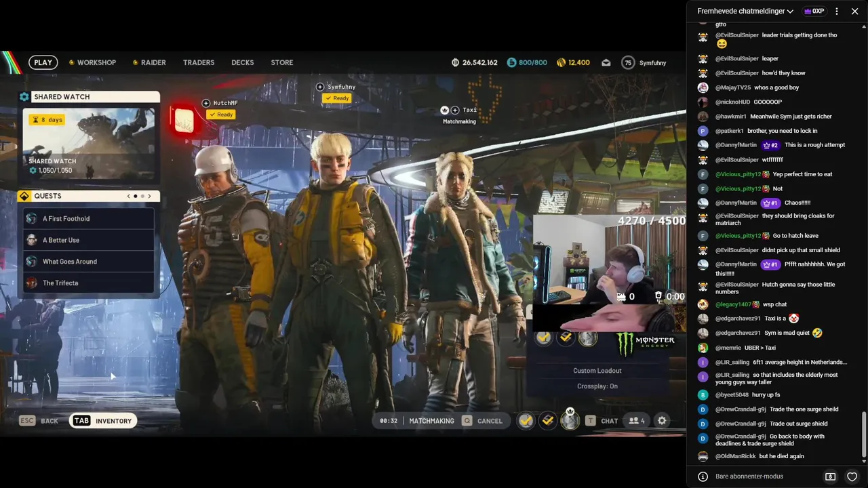Open the DECKS tab
This screenshot has height=488, width=868.
point(242,62)
